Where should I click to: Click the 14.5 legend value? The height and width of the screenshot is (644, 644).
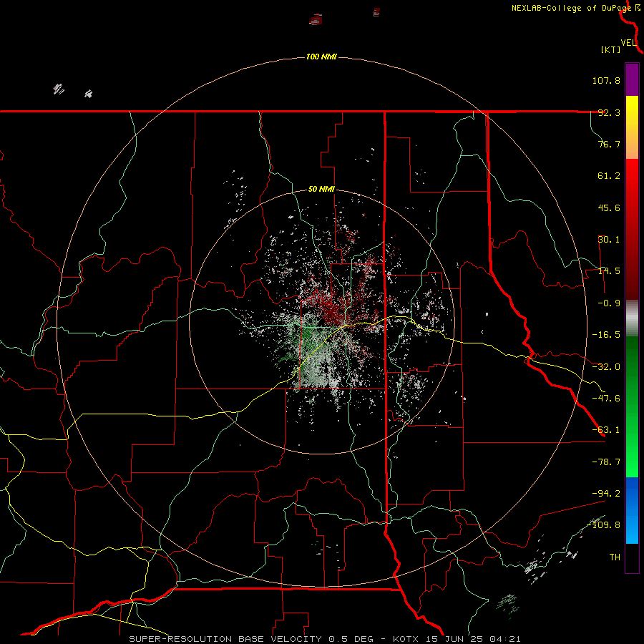point(609,271)
